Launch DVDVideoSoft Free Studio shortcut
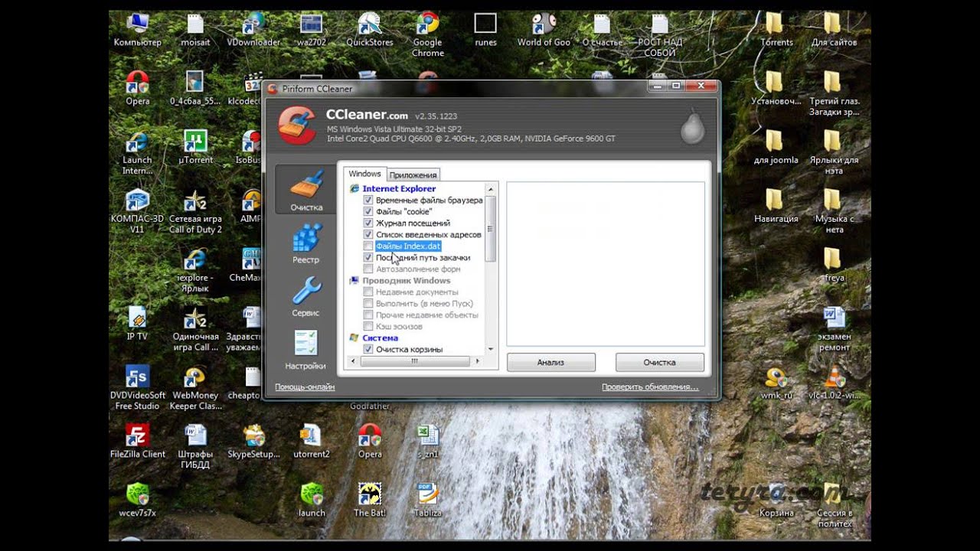980x551 pixels. 137,389
